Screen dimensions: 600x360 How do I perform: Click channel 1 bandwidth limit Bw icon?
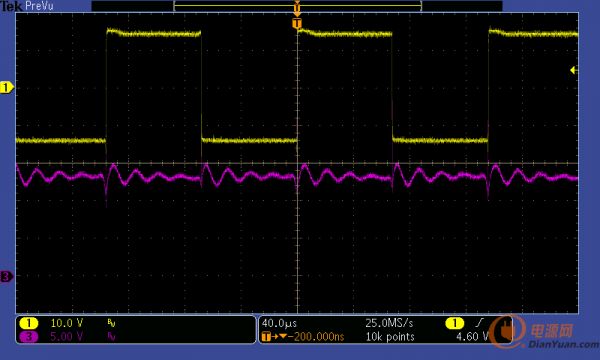pyautogui.click(x=111, y=324)
